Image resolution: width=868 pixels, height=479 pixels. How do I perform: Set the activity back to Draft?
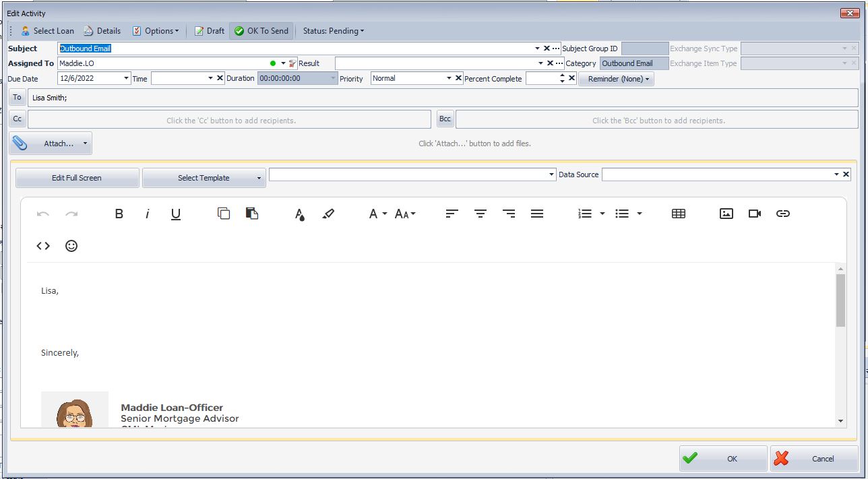[209, 30]
